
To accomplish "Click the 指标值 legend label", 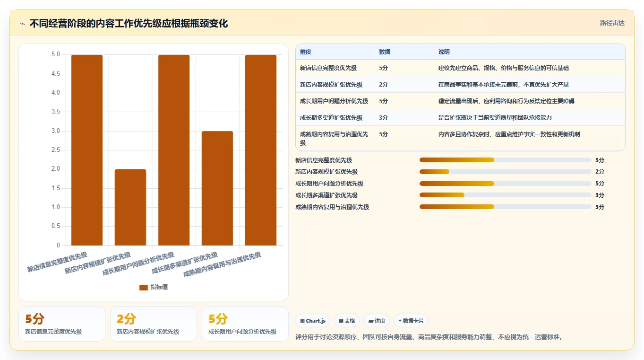I will point(159,288).
